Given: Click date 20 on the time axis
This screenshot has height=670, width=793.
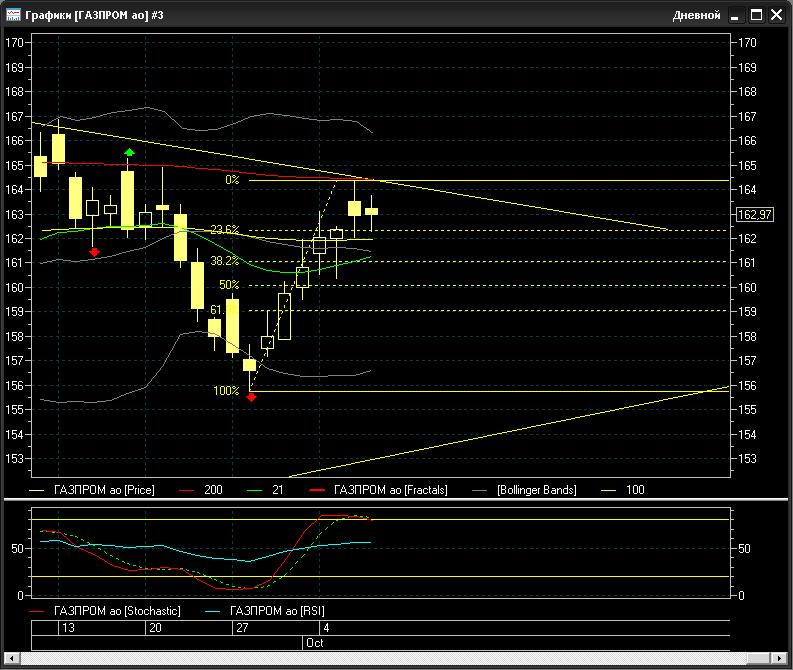Looking at the screenshot, I should point(155,628).
